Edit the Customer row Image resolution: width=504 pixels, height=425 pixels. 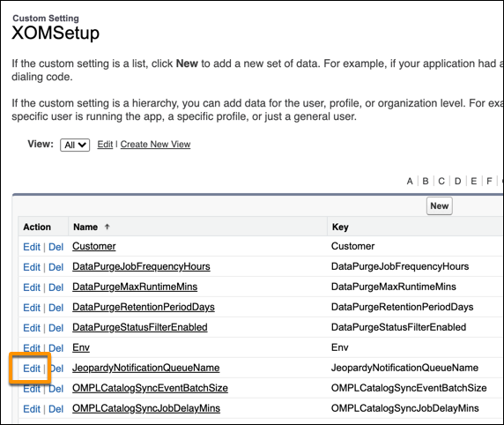[x=32, y=247]
